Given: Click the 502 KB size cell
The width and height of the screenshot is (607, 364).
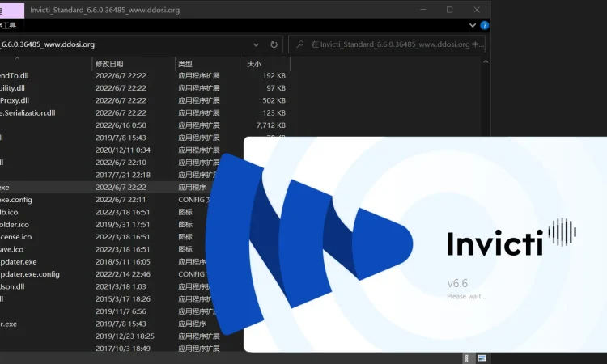Looking at the screenshot, I should coord(274,100).
